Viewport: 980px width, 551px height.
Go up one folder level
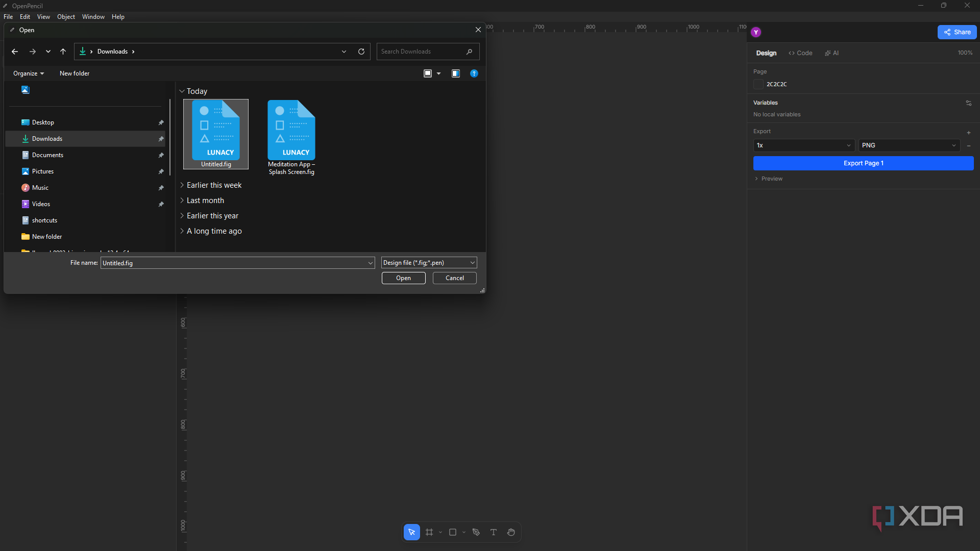63,52
